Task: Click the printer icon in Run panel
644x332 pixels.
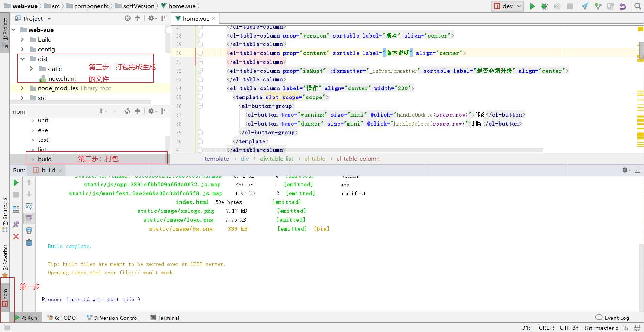Action: coord(29,231)
